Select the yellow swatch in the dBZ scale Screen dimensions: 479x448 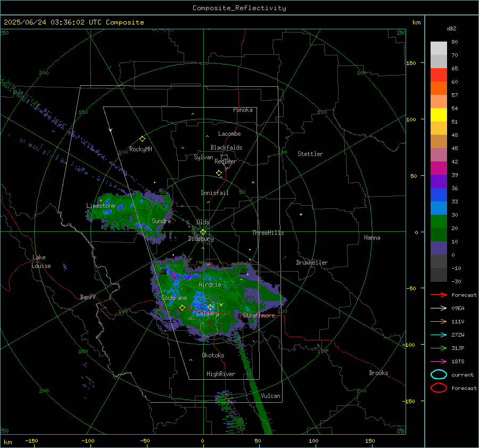click(x=439, y=115)
